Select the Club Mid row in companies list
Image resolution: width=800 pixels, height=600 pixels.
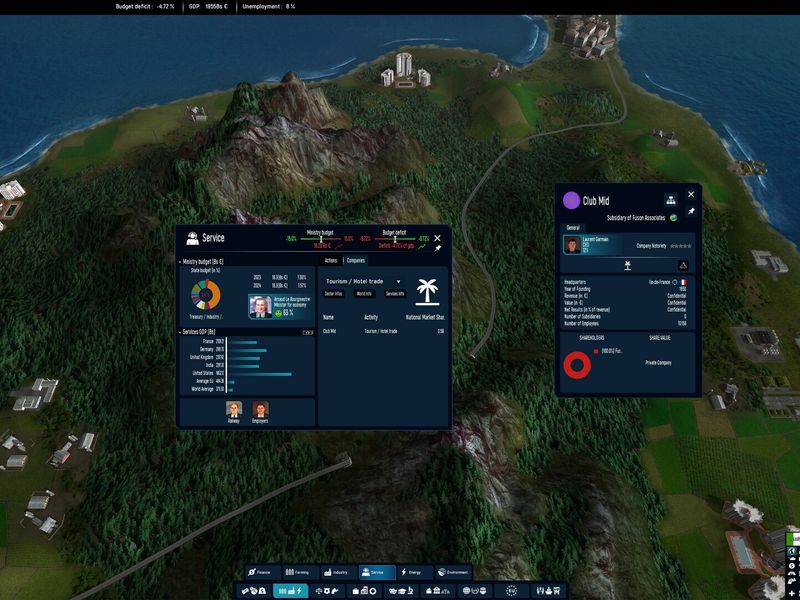coord(383,331)
